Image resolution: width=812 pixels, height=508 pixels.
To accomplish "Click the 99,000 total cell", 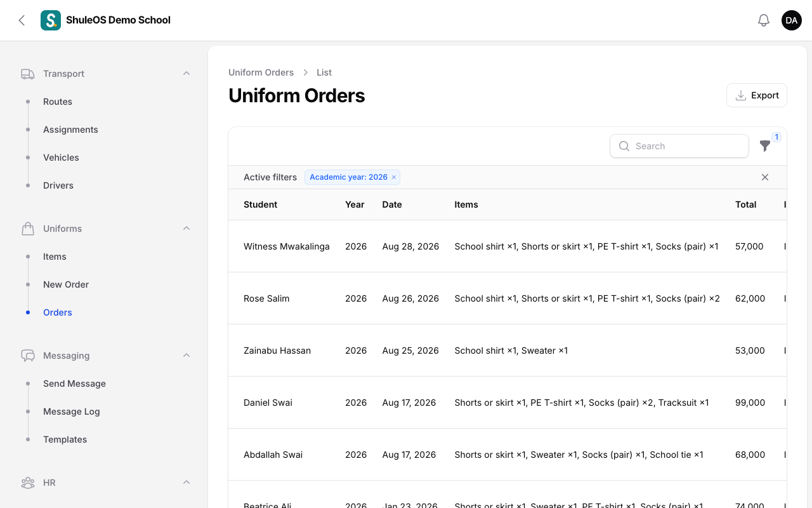I will tap(750, 403).
